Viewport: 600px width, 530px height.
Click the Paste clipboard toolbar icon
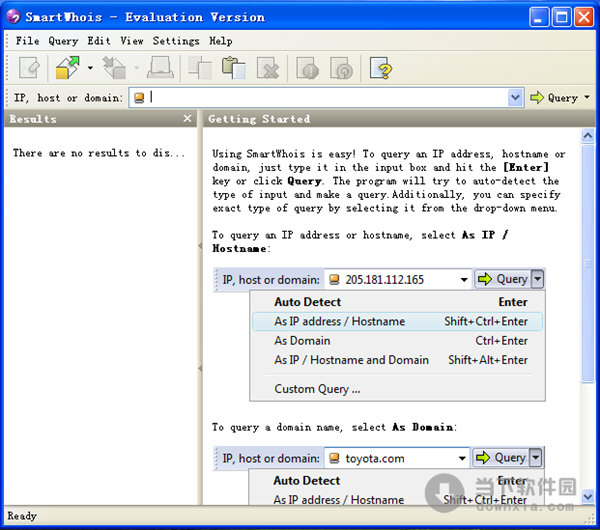tap(233, 68)
